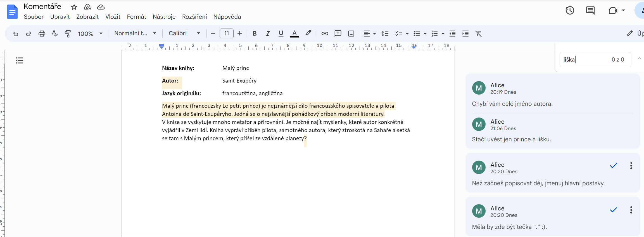The width and height of the screenshot is (644, 237).
Task: Toggle italic formatting
Action: [x=268, y=34]
